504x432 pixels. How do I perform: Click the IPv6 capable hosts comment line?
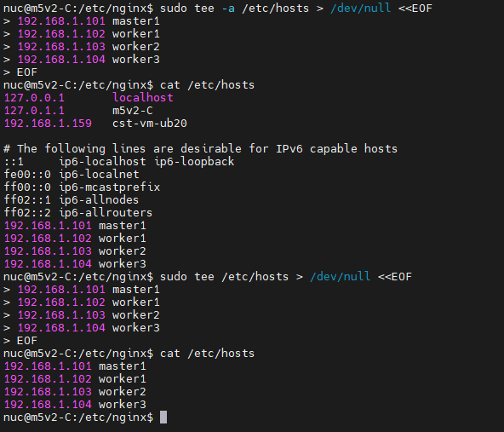tap(201, 148)
